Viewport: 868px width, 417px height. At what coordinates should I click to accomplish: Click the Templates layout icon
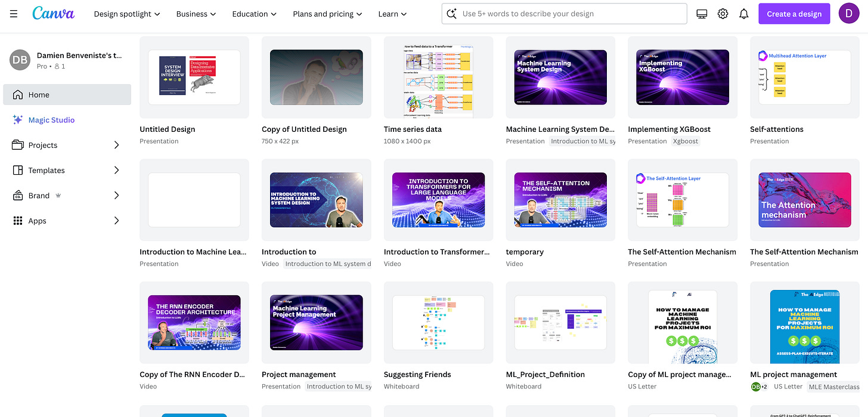[18, 170]
